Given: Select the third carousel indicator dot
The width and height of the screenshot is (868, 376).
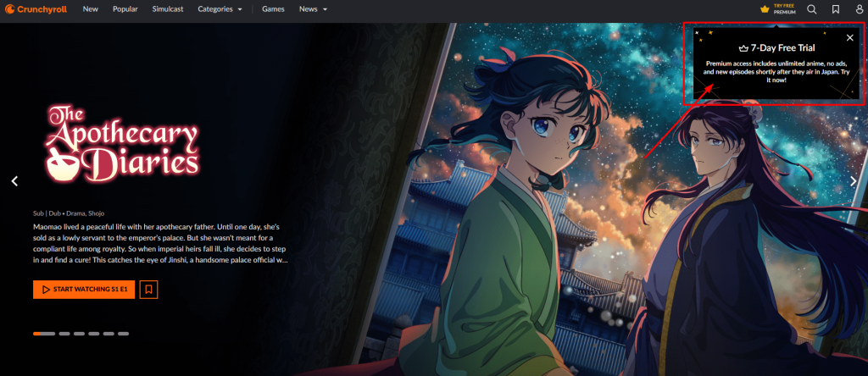Looking at the screenshot, I should pyautogui.click(x=79, y=334).
